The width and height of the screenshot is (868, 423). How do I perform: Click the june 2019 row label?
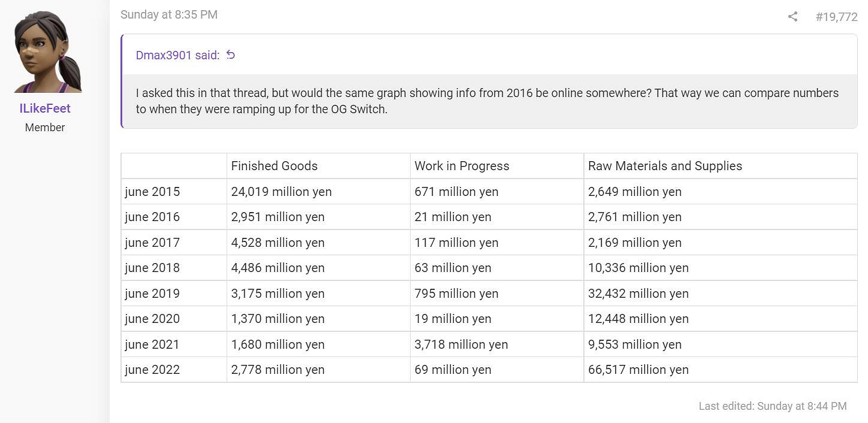152,294
